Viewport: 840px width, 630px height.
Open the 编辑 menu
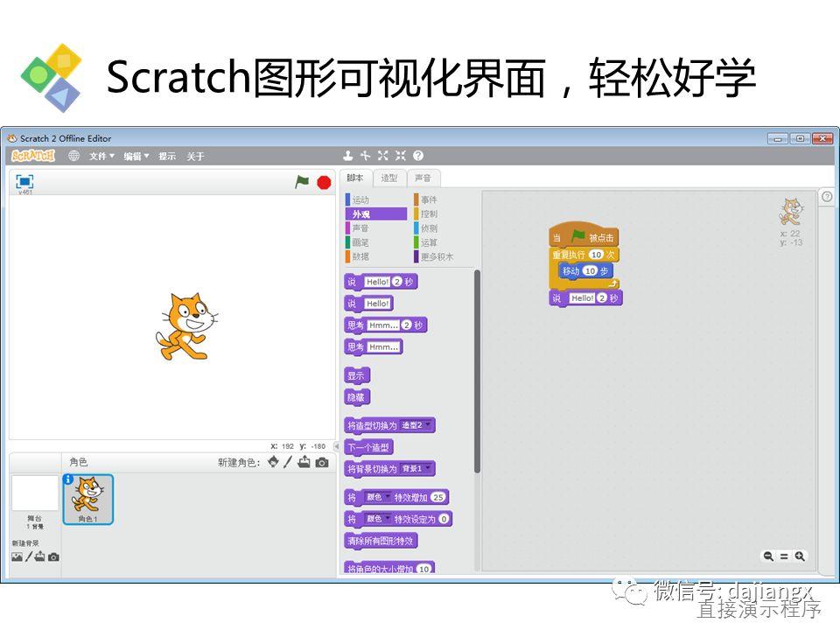136,156
